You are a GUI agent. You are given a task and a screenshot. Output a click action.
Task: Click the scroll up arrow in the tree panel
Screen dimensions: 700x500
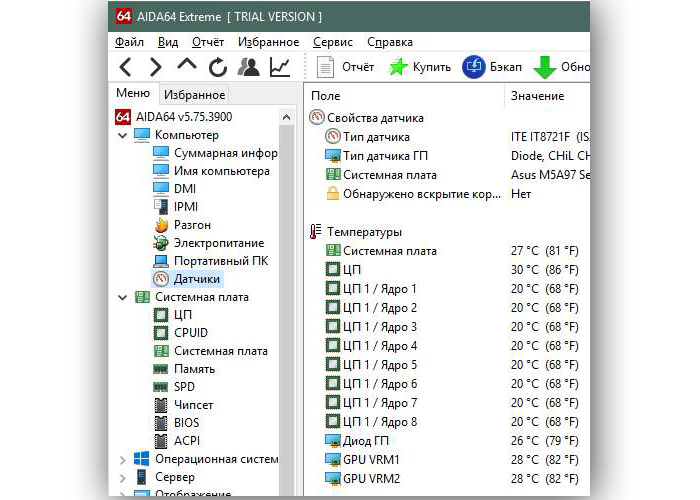pos(287,117)
